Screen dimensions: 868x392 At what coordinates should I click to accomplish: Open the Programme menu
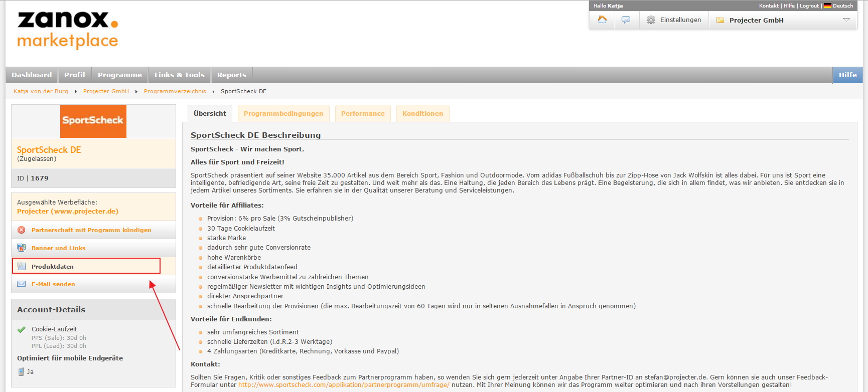click(119, 75)
